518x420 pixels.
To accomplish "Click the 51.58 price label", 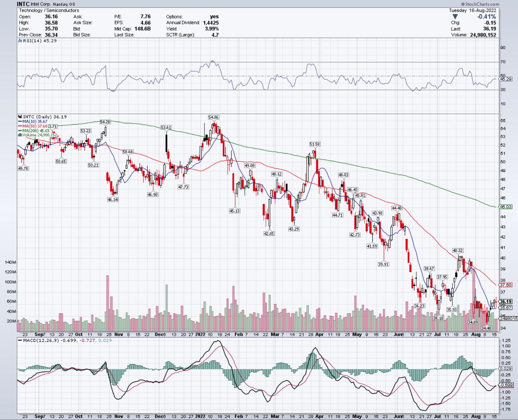I will (314, 144).
